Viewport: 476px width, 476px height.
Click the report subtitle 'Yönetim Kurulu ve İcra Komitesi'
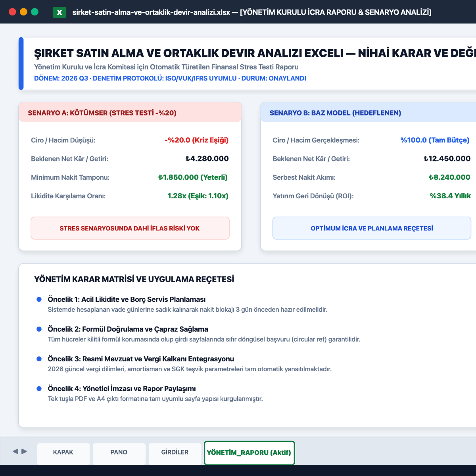coord(166,67)
